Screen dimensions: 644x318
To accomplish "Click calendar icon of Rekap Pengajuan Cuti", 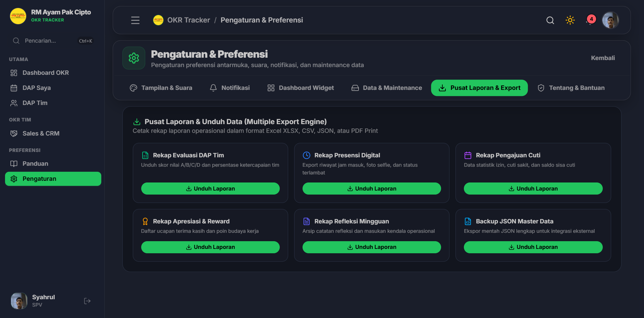I will pos(468,155).
